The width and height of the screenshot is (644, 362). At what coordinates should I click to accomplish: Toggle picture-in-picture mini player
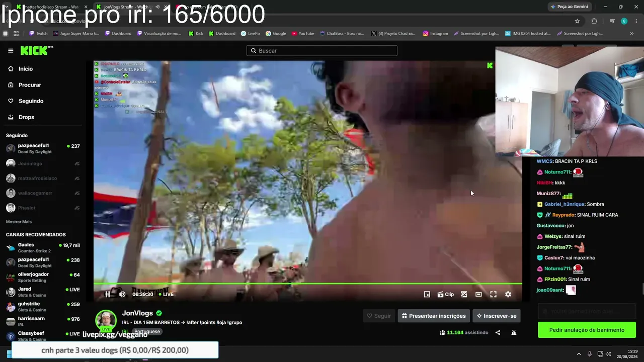[x=427, y=295]
